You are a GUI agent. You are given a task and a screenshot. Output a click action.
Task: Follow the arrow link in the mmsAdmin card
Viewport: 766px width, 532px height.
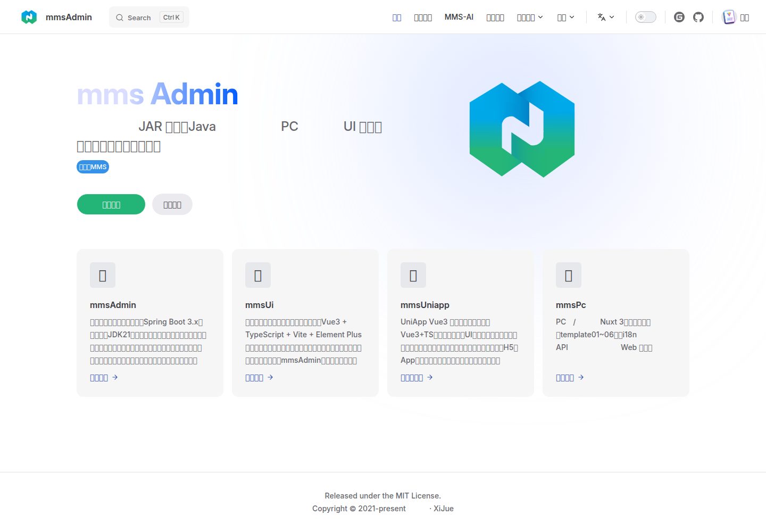pos(104,378)
